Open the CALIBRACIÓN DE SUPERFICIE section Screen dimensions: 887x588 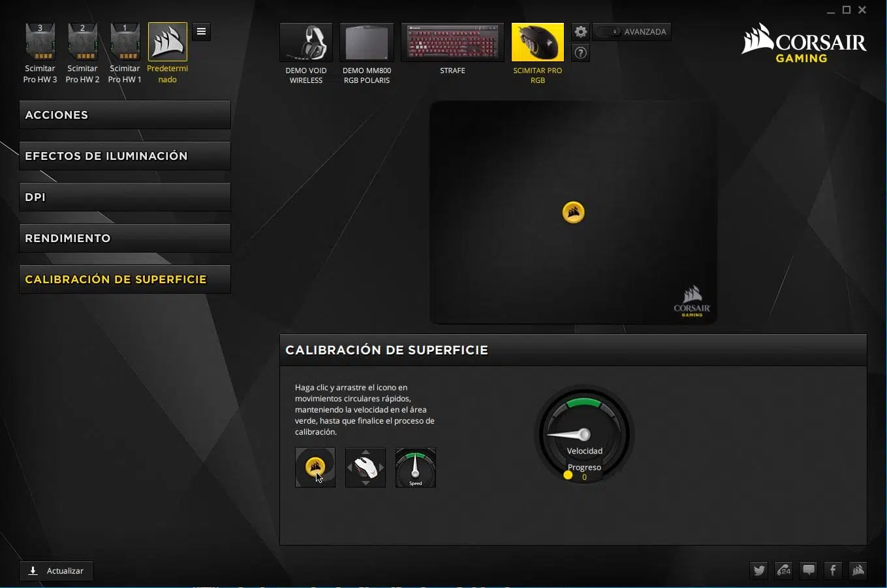click(x=125, y=279)
